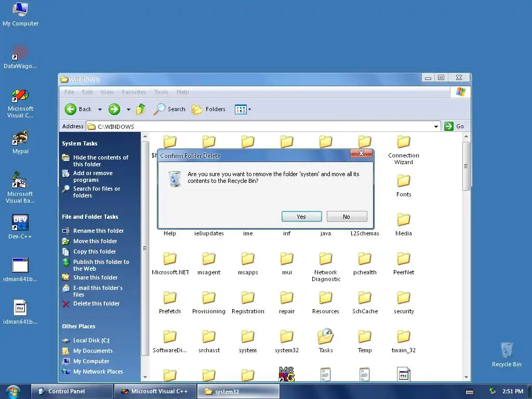
Task: Open the Favorites menu
Action: coord(134,92)
